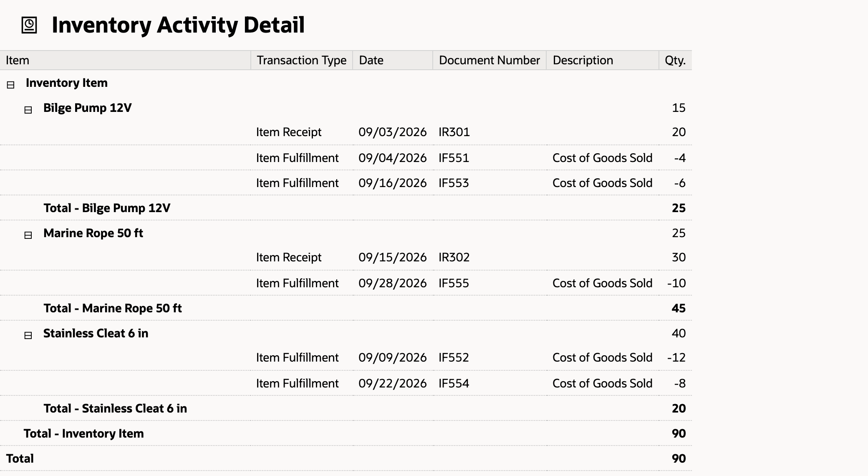This screenshot has height=476, width=868.
Task: Open document IF555
Action: (x=454, y=283)
